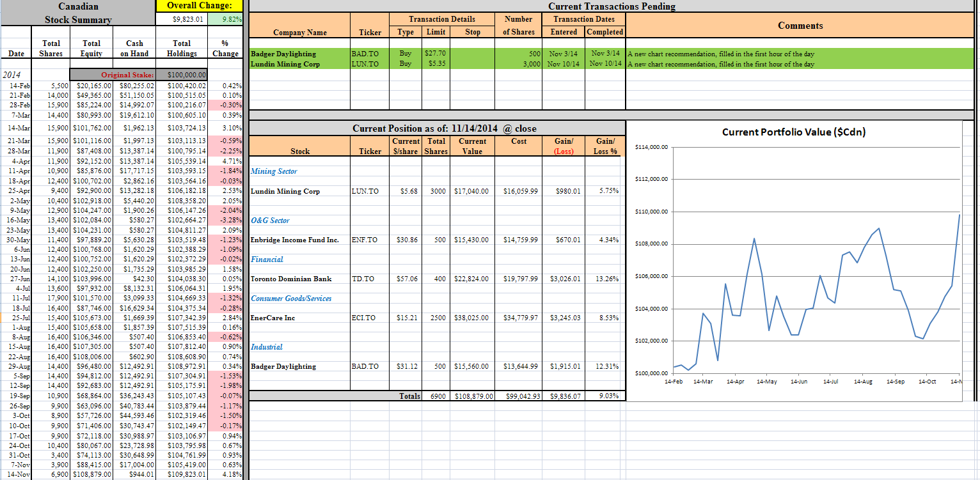980x480 pixels.
Task: Click the $114,000.00 chart axis label
Action: [x=651, y=148]
